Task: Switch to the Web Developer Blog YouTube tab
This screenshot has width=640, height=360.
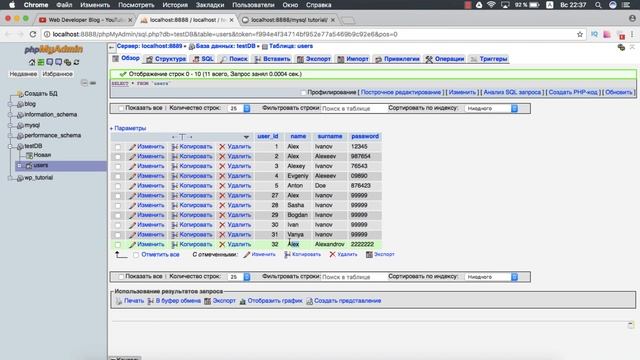Action: tap(85, 20)
